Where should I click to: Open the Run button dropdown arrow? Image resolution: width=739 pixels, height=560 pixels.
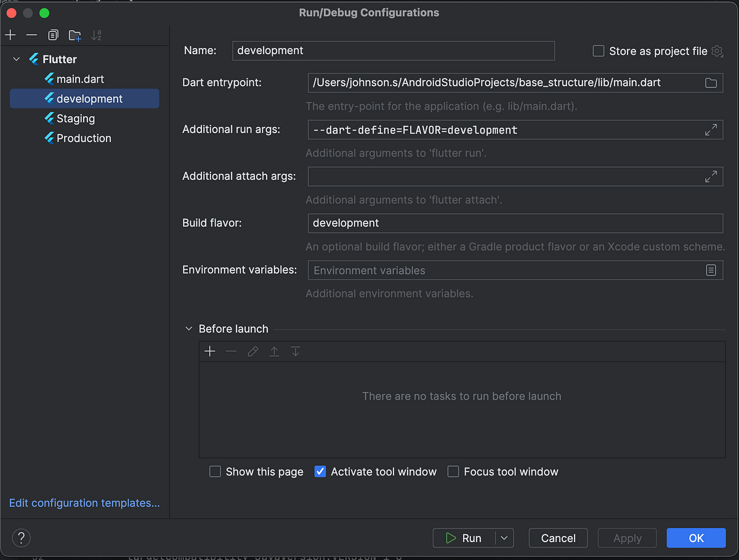tap(503, 538)
